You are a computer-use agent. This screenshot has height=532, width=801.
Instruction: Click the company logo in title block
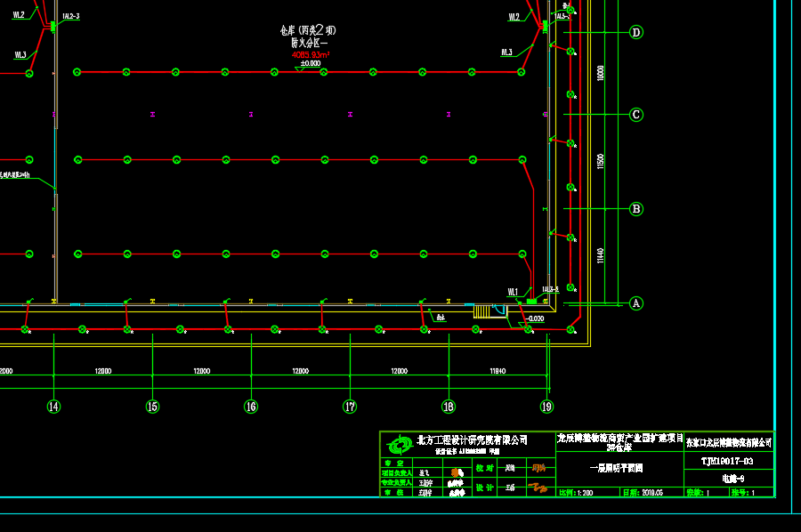pos(400,443)
